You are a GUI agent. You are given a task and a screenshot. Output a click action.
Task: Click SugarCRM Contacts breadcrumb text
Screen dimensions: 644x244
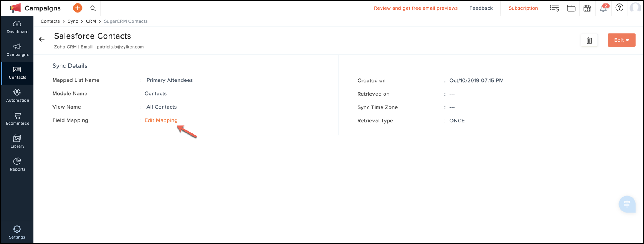(126, 21)
